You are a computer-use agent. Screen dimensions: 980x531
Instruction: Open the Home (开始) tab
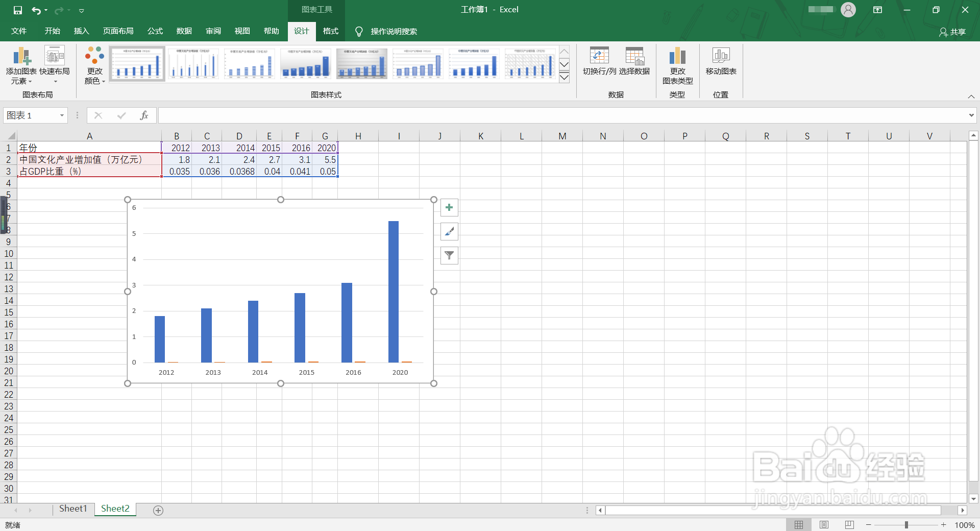(x=52, y=31)
